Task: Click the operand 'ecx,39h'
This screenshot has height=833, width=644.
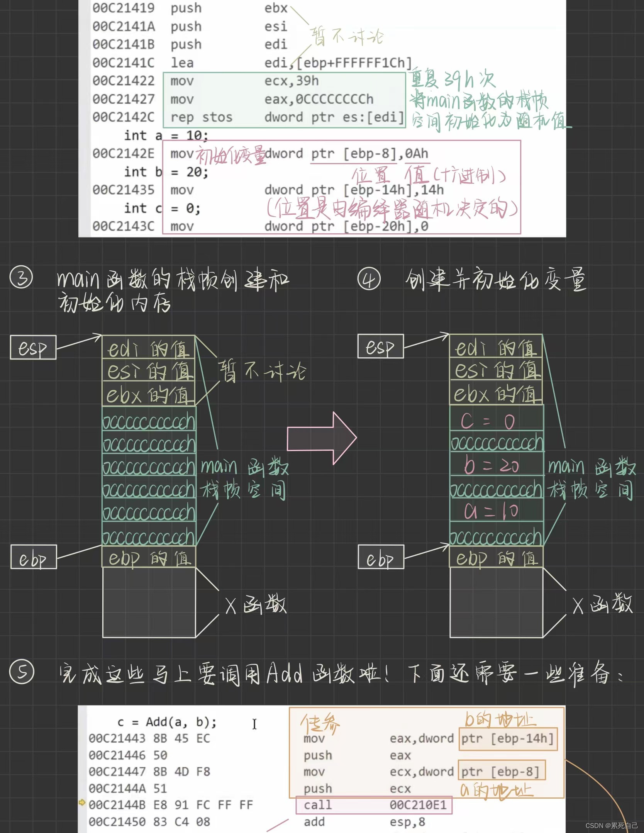Action: (291, 81)
